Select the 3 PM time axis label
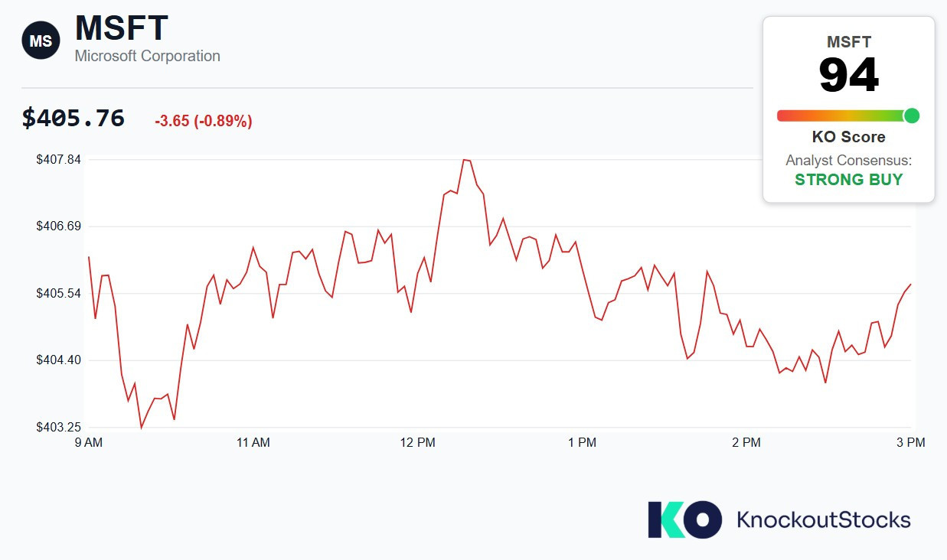Viewport: 947px width, 560px height. click(x=910, y=442)
